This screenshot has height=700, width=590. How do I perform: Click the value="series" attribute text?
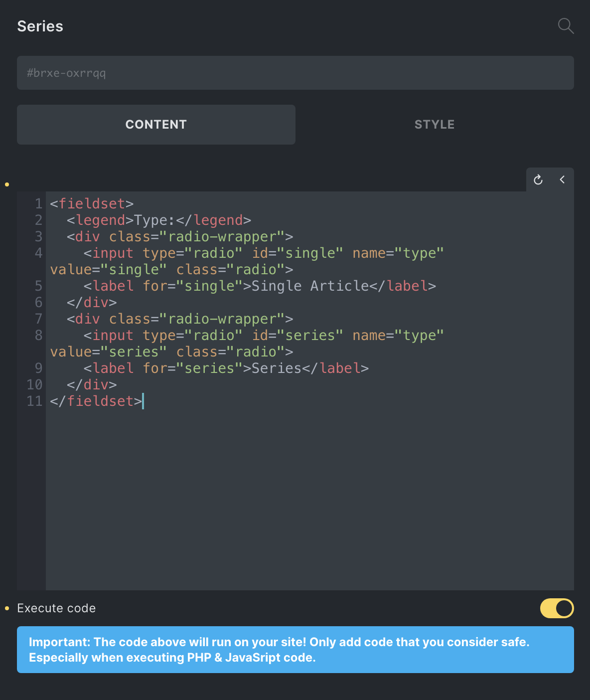[107, 351]
